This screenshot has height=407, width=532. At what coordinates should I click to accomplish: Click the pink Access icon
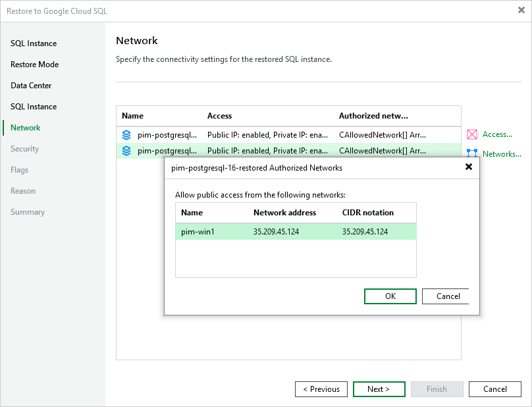tap(472, 134)
